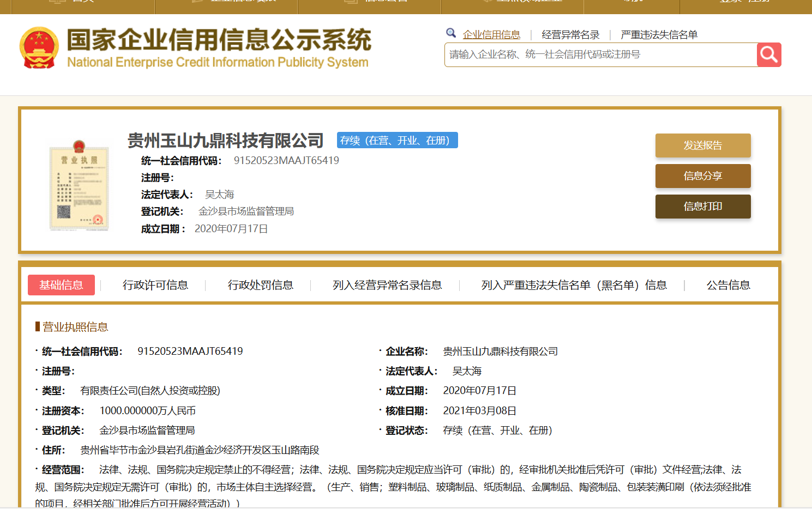Image resolution: width=812 pixels, height=509 pixels.
Task: Click the red search magnifier button
Action: click(x=769, y=54)
